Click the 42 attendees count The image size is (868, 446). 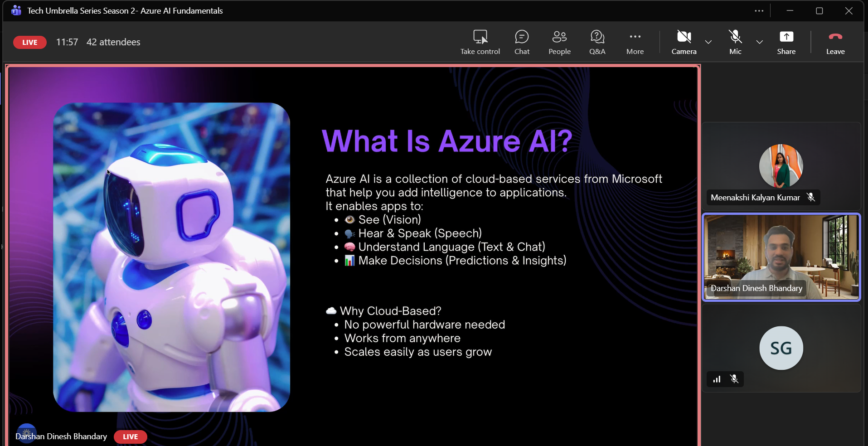[x=113, y=42]
